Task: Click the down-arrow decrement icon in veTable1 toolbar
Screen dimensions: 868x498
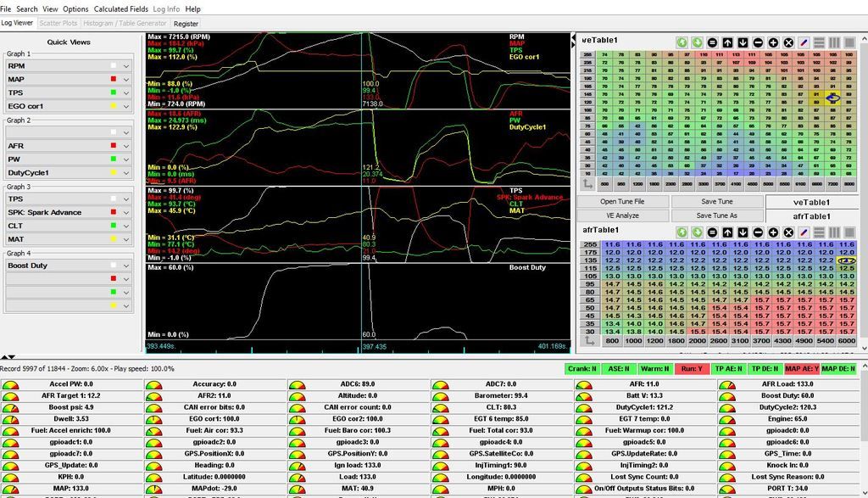Action: (x=743, y=42)
